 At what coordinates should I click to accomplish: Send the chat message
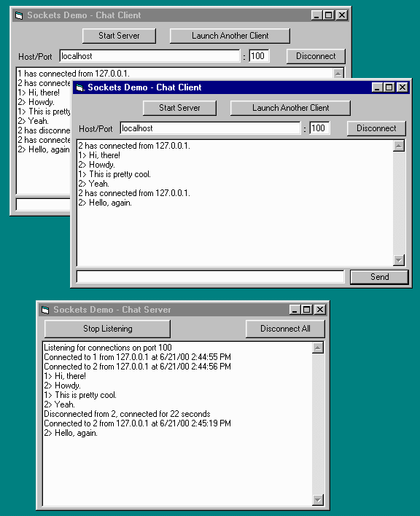(x=379, y=277)
